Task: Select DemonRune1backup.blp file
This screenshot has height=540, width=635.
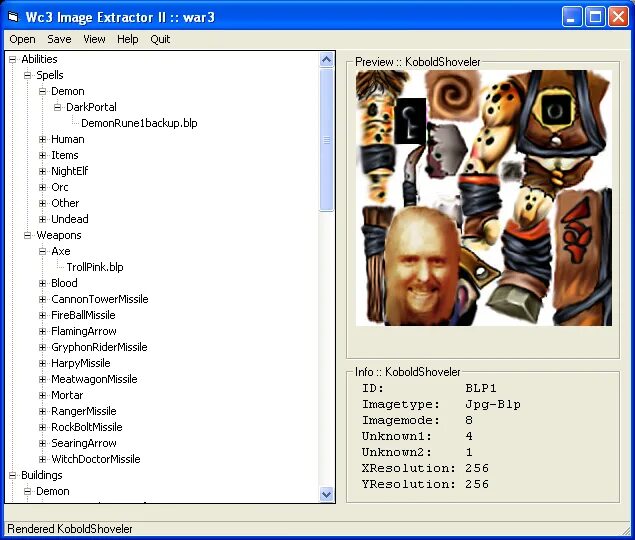Action: tap(139, 123)
